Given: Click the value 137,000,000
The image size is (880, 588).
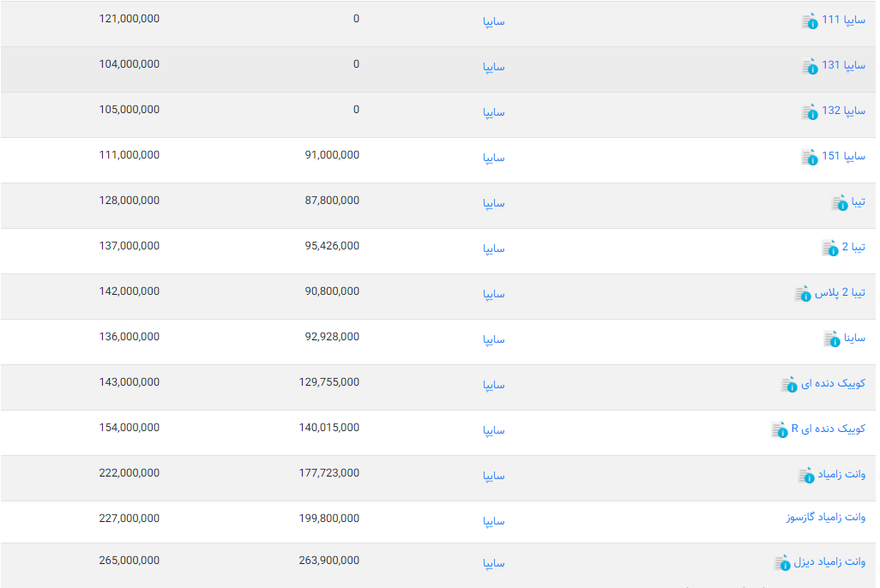Looking at the screenshot, I should tap(129, 246).
